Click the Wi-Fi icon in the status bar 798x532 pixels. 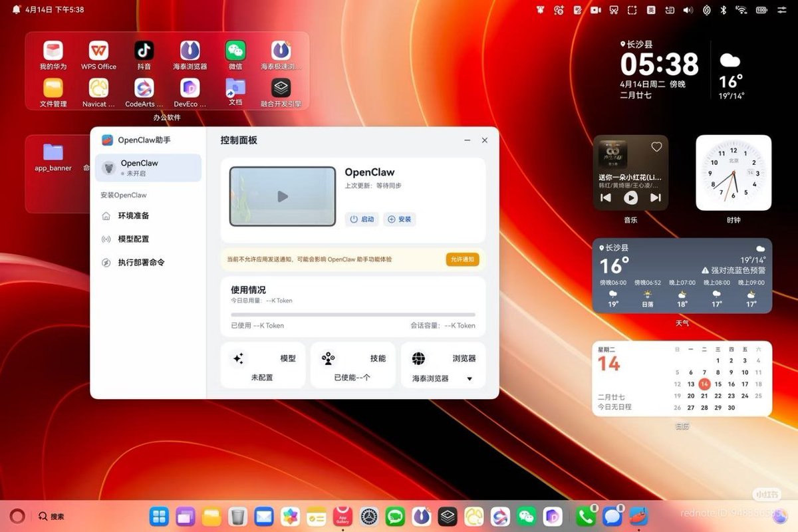(741, 10)
